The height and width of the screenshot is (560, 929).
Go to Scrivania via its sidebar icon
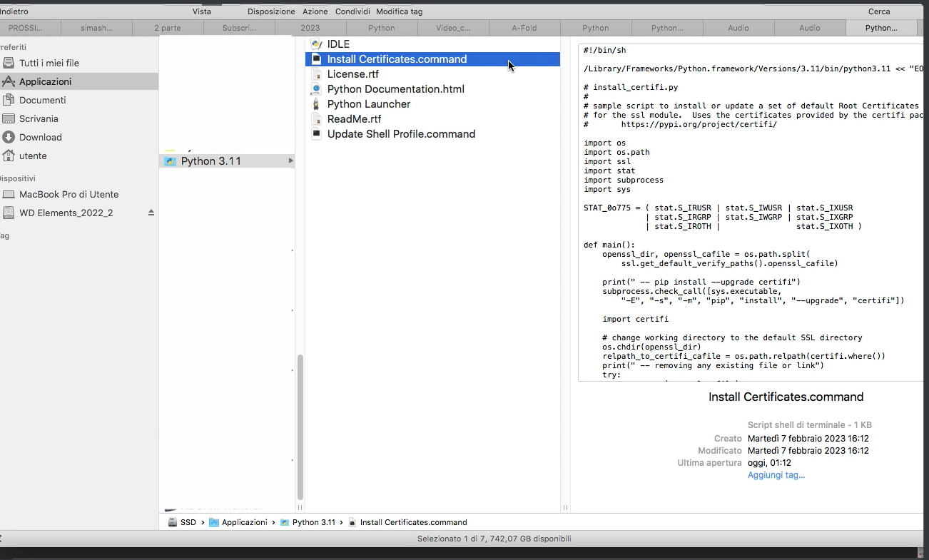[9, 118]
